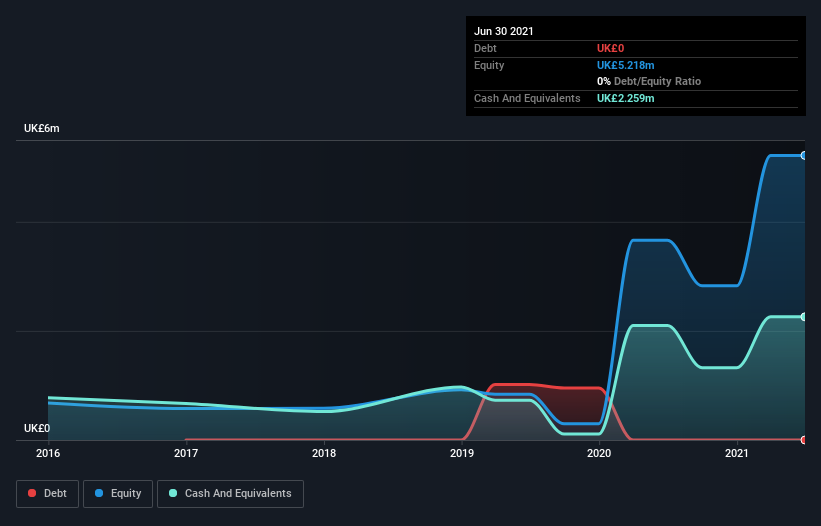Click the Debt row label in tooltip
821x526 pixels.
(x=485, y=48)
